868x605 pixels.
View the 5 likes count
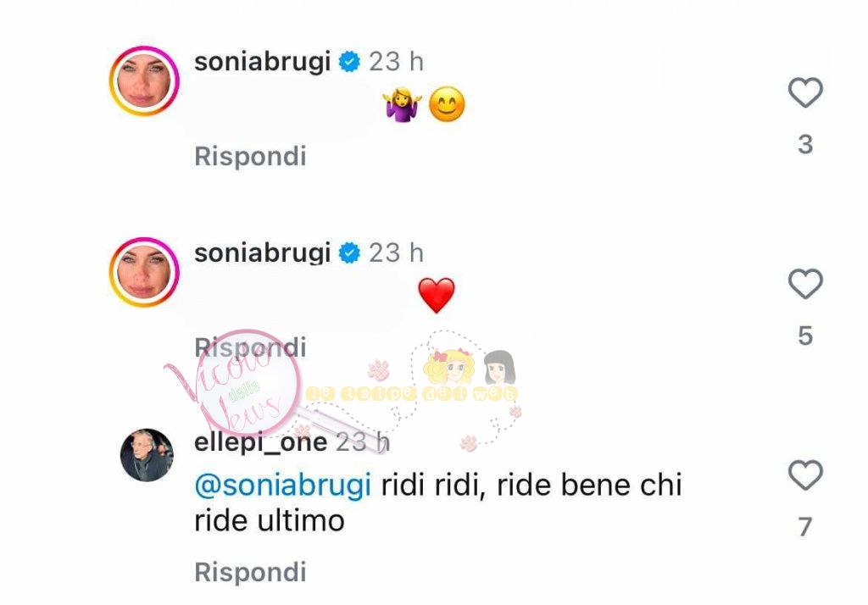[x=805, y=336]
